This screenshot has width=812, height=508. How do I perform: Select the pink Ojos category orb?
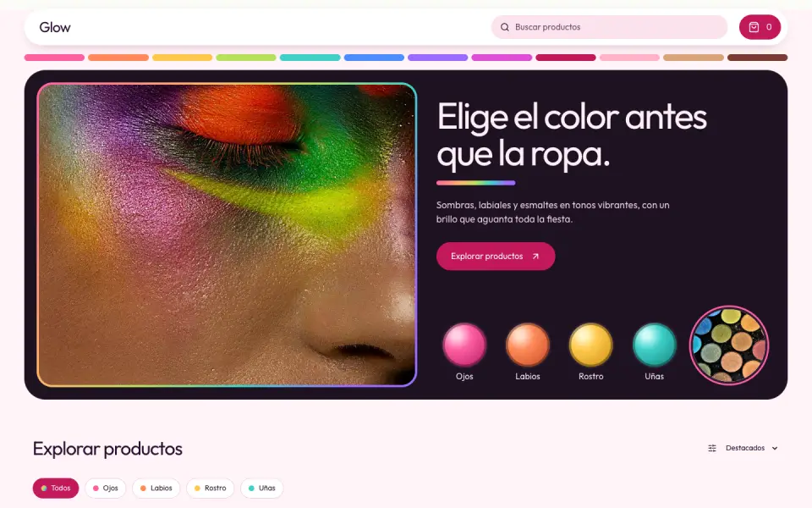[464, 345]
